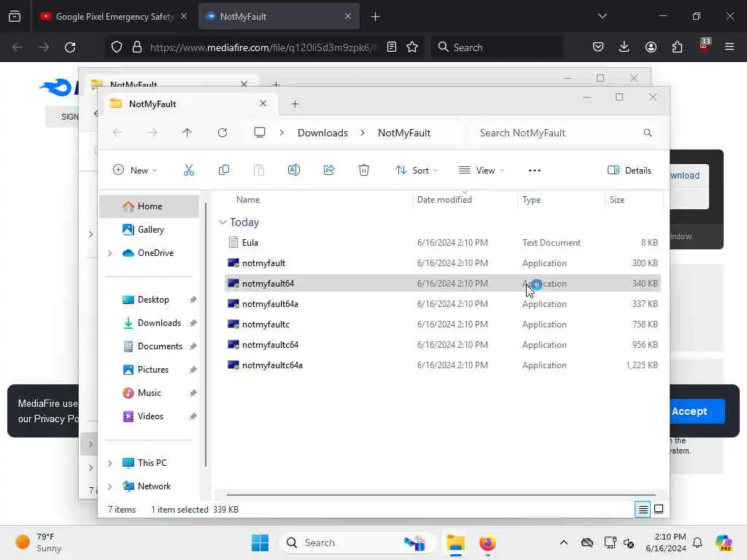Open Firefox account icon

(651, 47)
